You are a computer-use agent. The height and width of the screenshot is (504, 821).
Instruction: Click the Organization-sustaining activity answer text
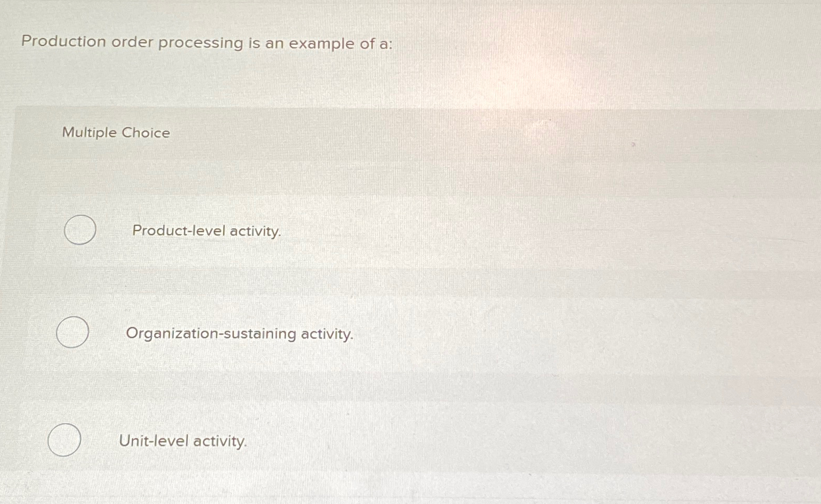click(x=241, y=334)
